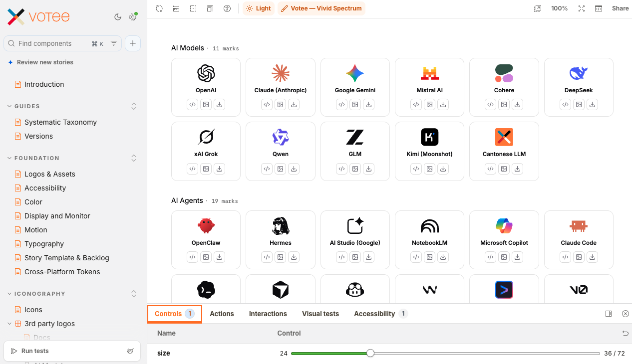Click the size slider handle
This screenshot has height=364, width=632.
coord(370,353)
